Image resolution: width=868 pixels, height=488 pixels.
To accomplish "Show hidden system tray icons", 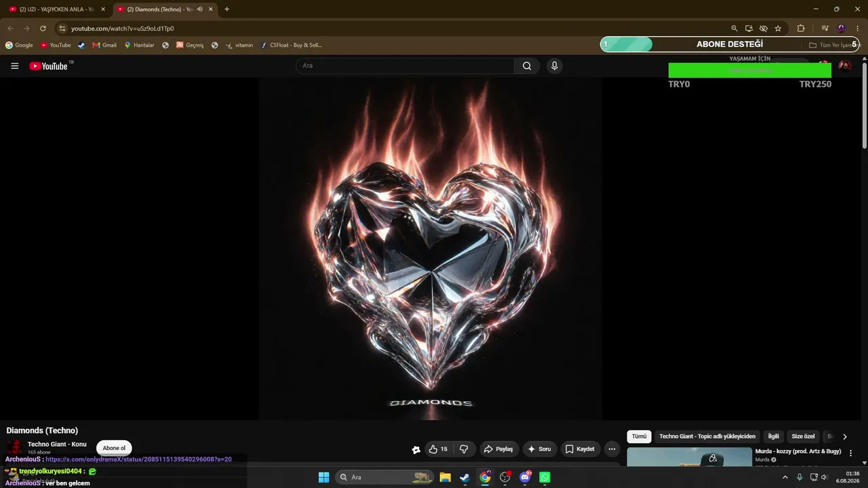I will coord(785,477).
